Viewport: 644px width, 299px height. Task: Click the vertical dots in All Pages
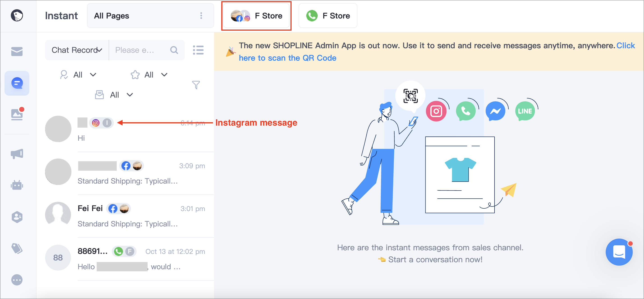click(201, 16)
